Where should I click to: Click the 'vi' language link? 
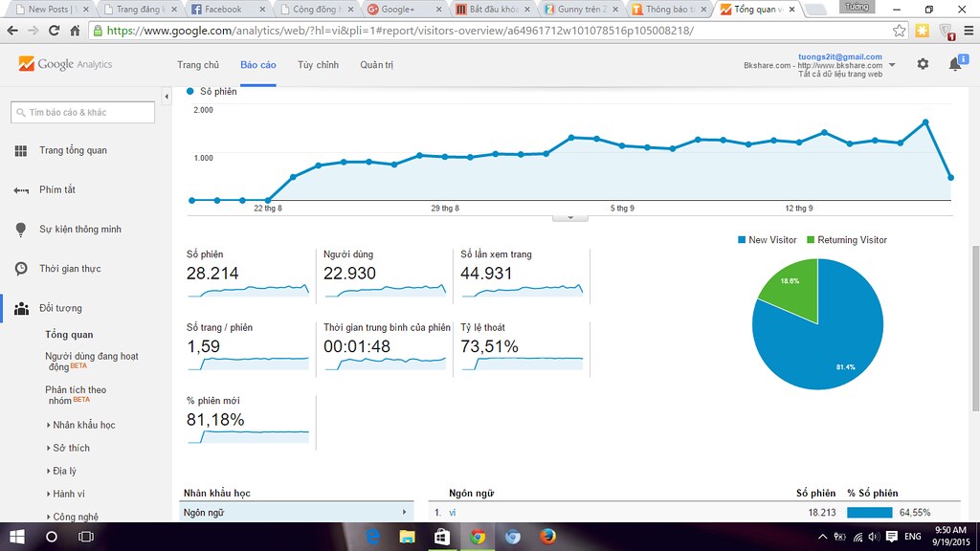(452, 513)
